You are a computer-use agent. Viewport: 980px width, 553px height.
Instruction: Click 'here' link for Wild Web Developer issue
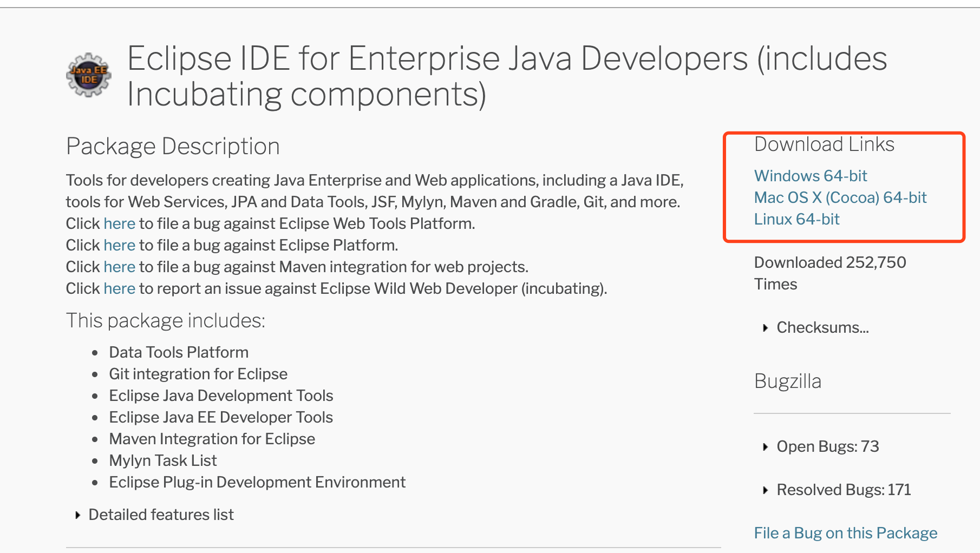[x=120, y=288]
